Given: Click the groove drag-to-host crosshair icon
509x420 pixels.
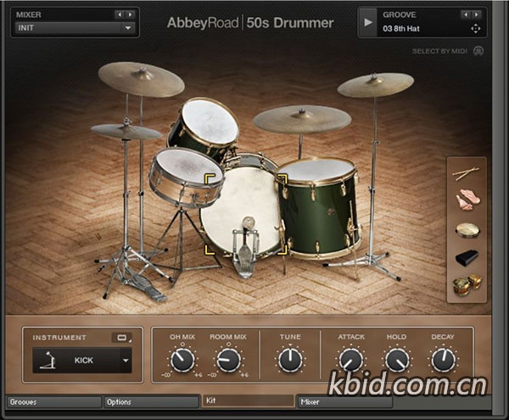Looking at the screenshot, I should pyautogui.click(x=476, y=29).
